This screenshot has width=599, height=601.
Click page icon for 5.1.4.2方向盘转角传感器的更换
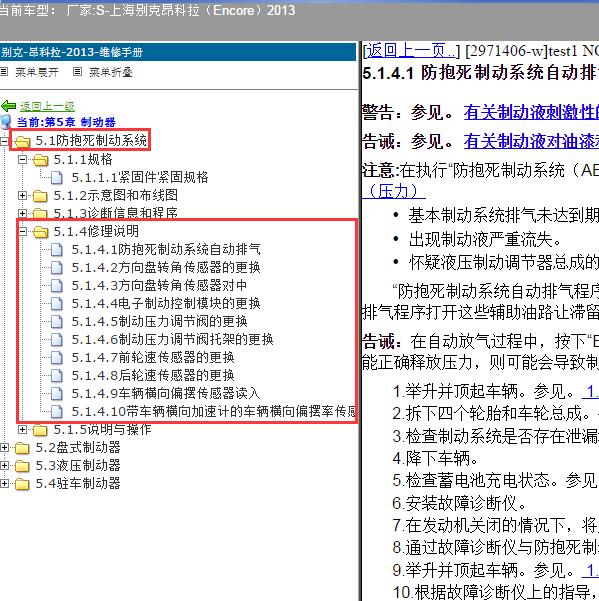(57, 268)
